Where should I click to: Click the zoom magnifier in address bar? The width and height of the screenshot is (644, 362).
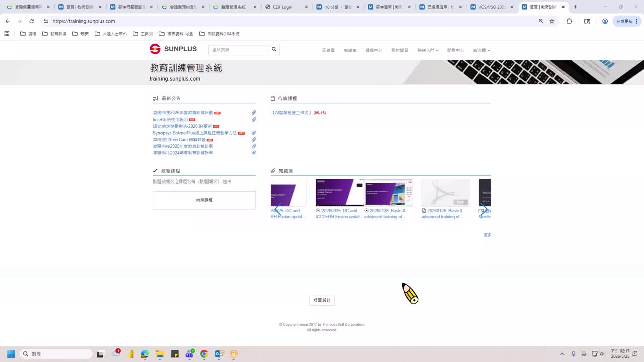coord(541,21)
